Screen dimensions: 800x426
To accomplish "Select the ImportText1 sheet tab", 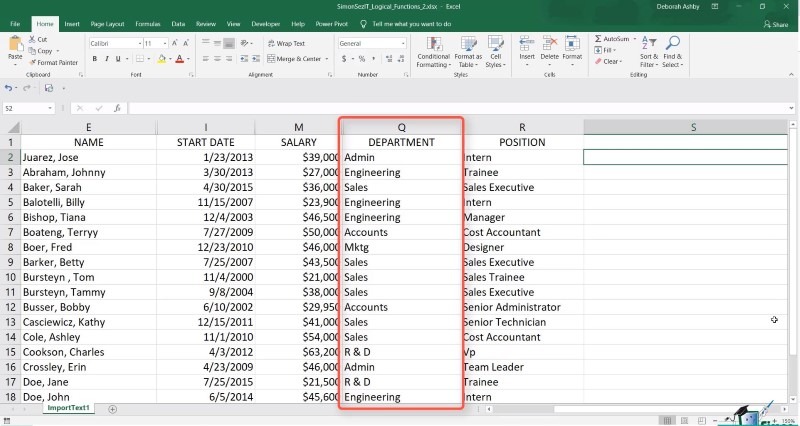I will point(68,408).
